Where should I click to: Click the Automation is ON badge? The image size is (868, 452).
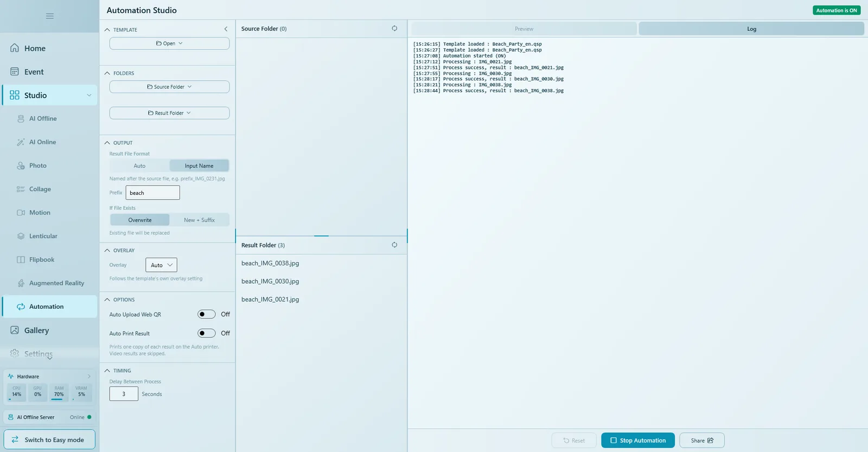pos(837,10)
